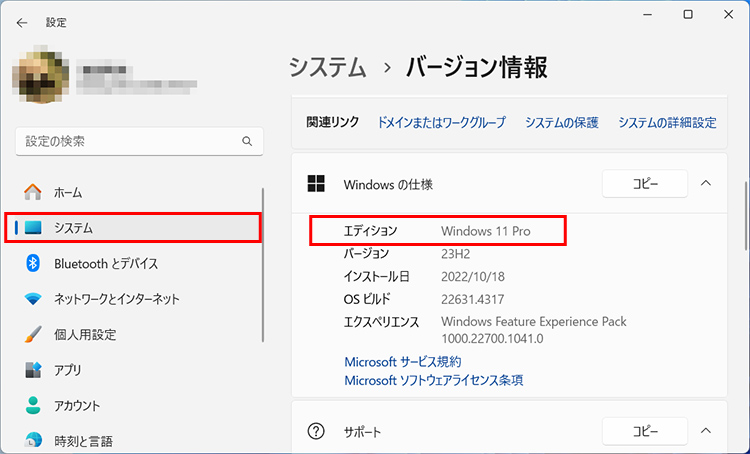
Task: Click the network Wi-Fi icon in sidebar
Action: pyautogui.click(x=33, y=299)
